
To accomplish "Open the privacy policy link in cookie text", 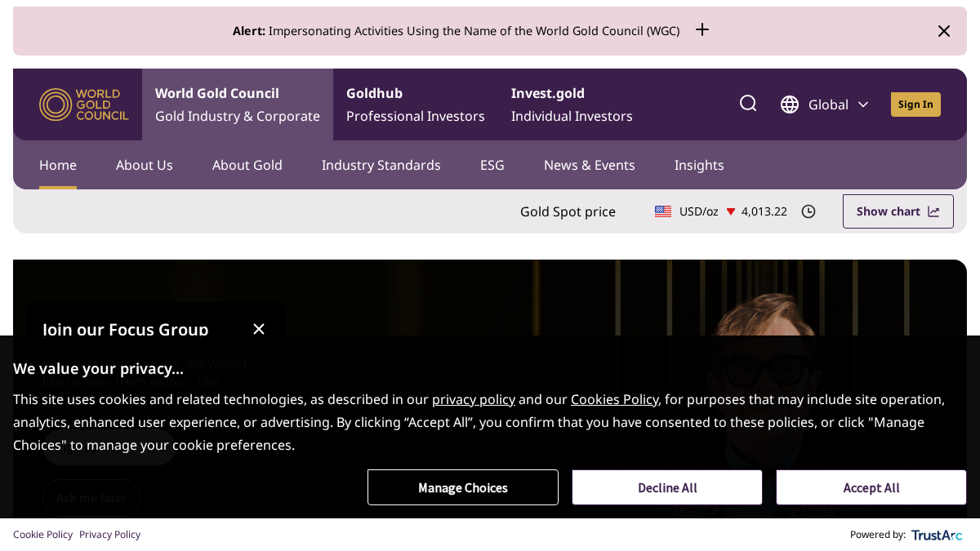I will (474, 399).
